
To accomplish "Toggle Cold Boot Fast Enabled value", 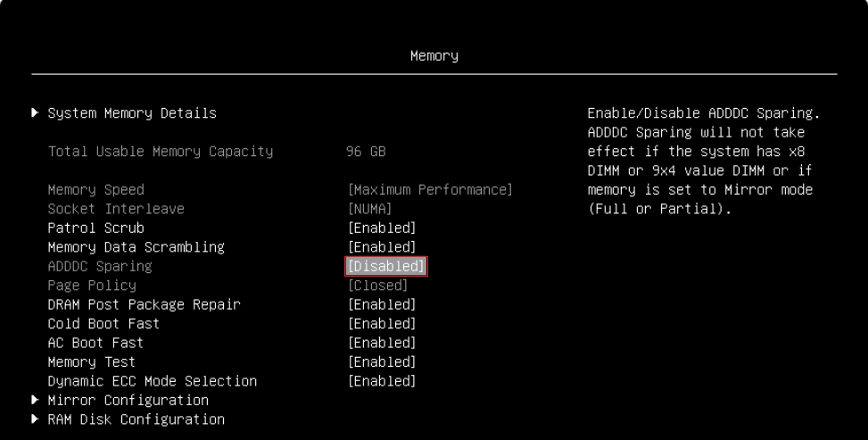I will [x=382, y=324].
